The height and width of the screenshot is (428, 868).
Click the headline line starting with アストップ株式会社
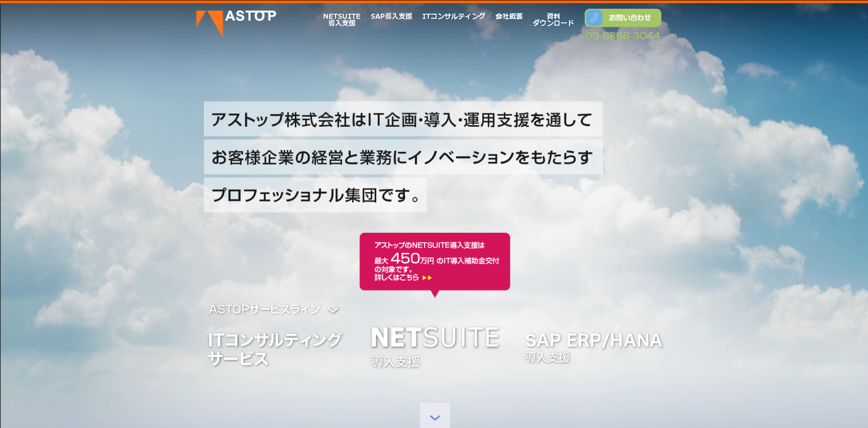click(403, 119)
